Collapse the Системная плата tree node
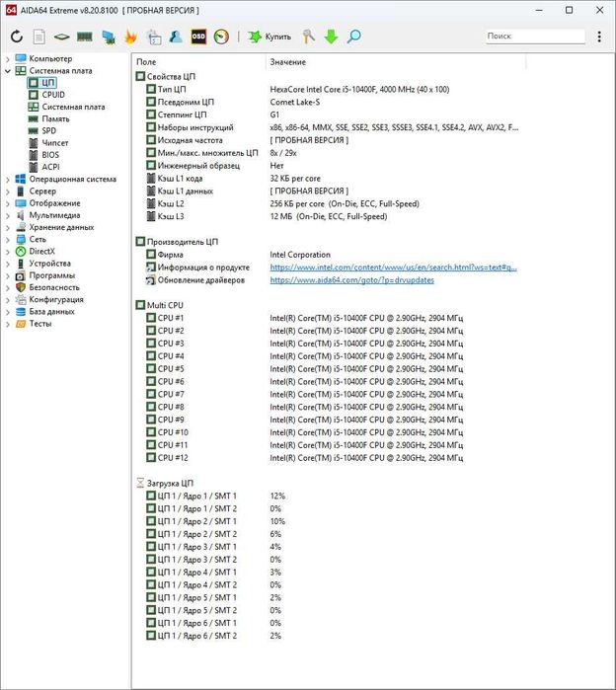This screenshot has width=616, height=690. pyautogui.click(x=8, y=71)
